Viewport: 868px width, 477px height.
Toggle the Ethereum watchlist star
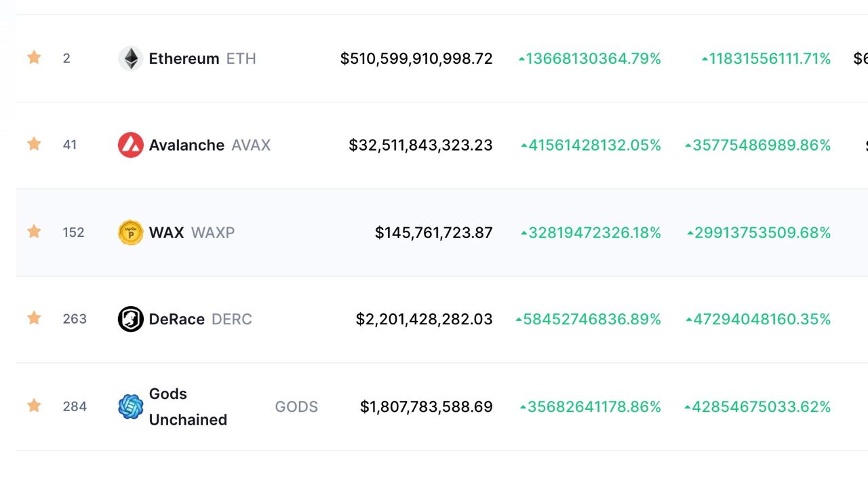34,58
